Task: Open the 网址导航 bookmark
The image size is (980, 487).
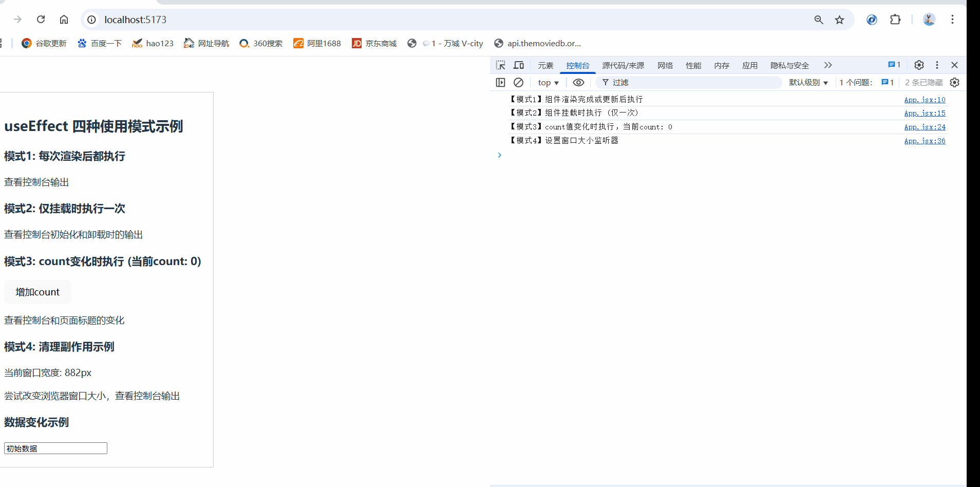Action: (206, 43)
